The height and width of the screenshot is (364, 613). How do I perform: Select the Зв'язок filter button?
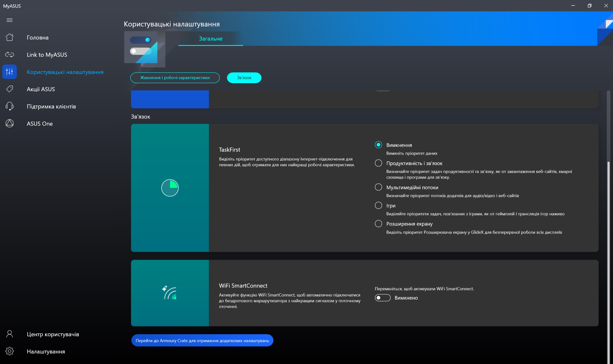click(244, 78)
